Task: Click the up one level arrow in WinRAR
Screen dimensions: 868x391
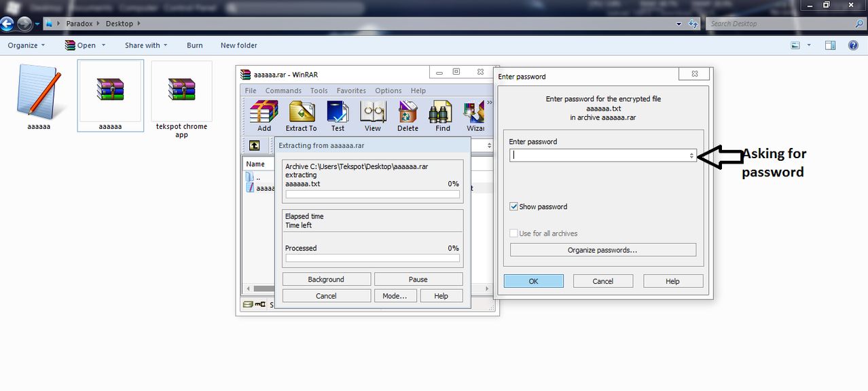Action: click(x=254, y=145)
